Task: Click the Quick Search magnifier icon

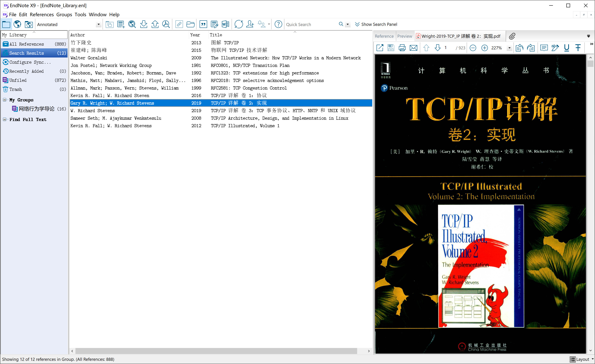Action: [341, 24]
